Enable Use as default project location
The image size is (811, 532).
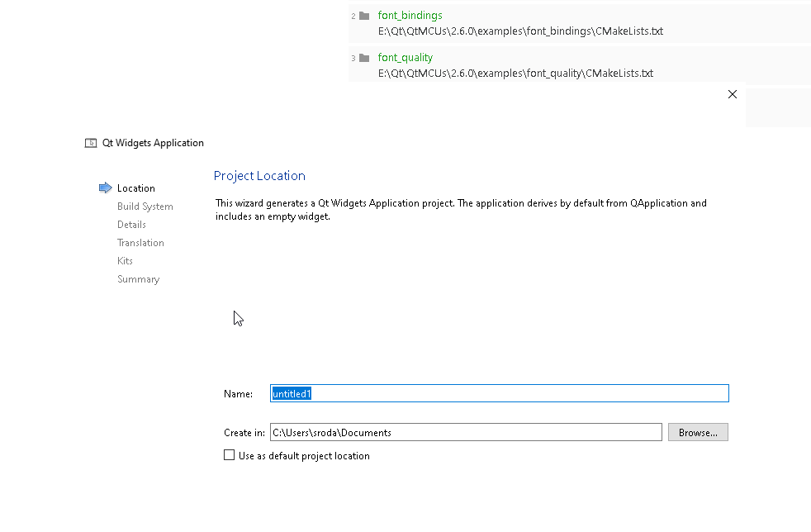229,455
